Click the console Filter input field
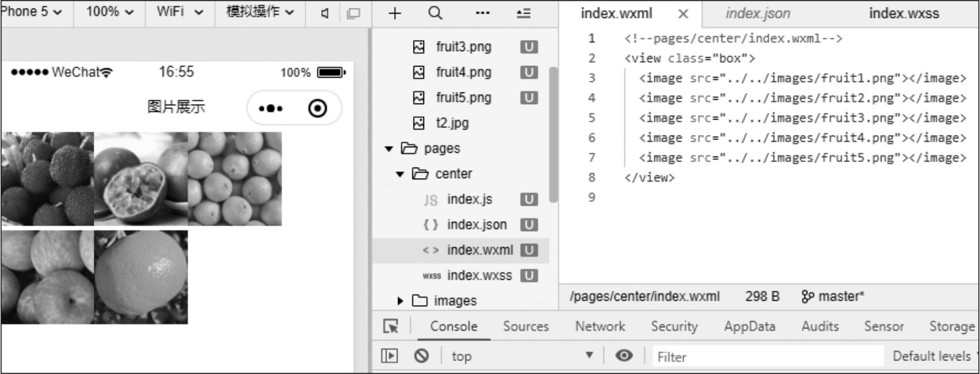 (x=768, y=356)
